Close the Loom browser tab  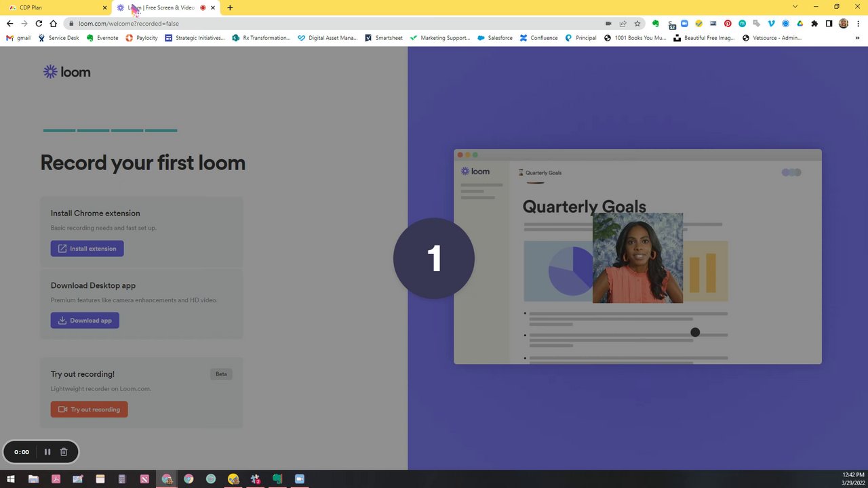(213, 7)
